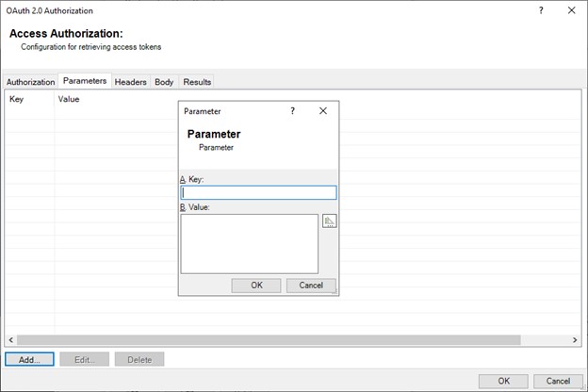
Task: Show the Results tab
Action: 197,82
